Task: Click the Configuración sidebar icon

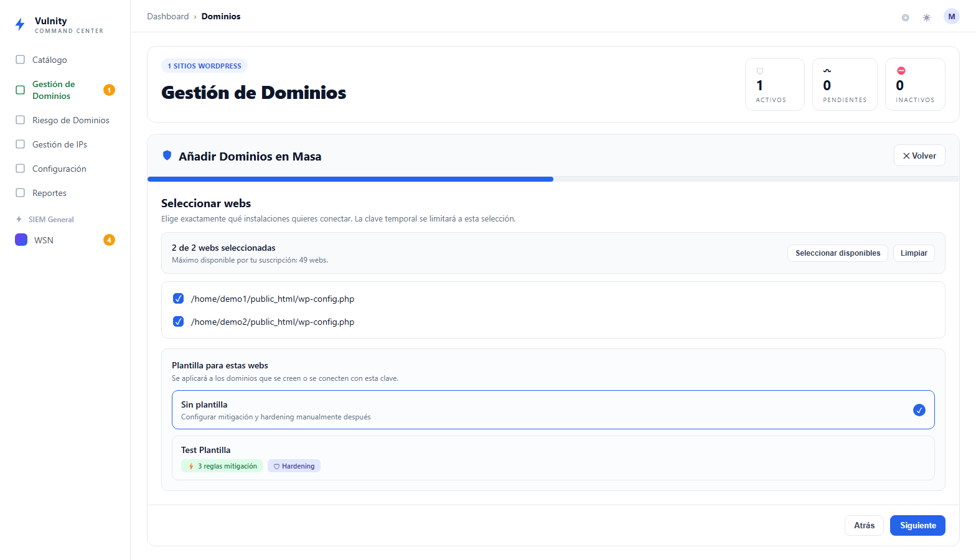Action: pyautogui.click(x=20, y=169)
